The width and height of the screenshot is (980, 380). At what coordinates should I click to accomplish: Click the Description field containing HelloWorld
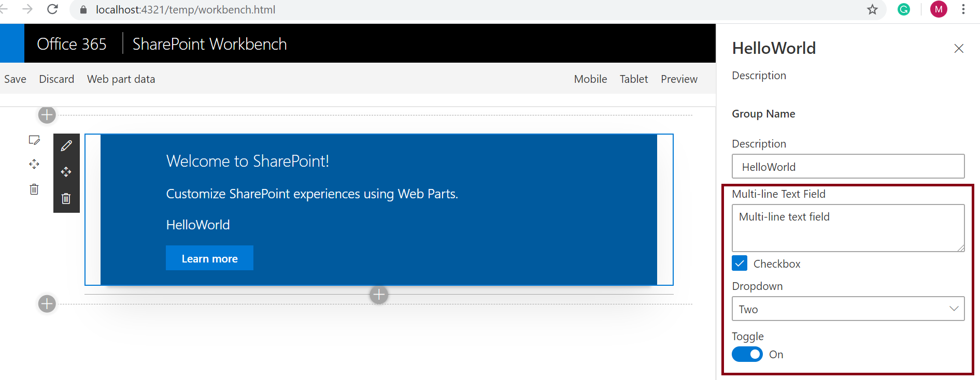pyautogui.click(x=848, y=167)
